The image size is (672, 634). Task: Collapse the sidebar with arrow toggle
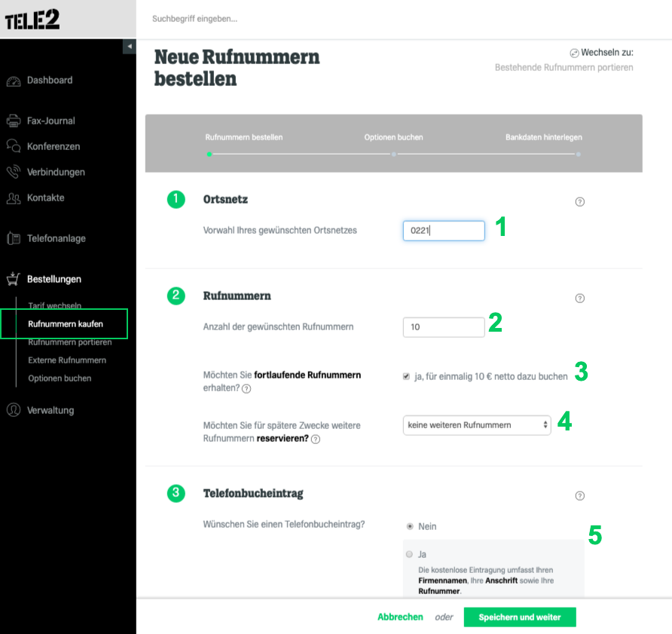[x=130, y=46]
